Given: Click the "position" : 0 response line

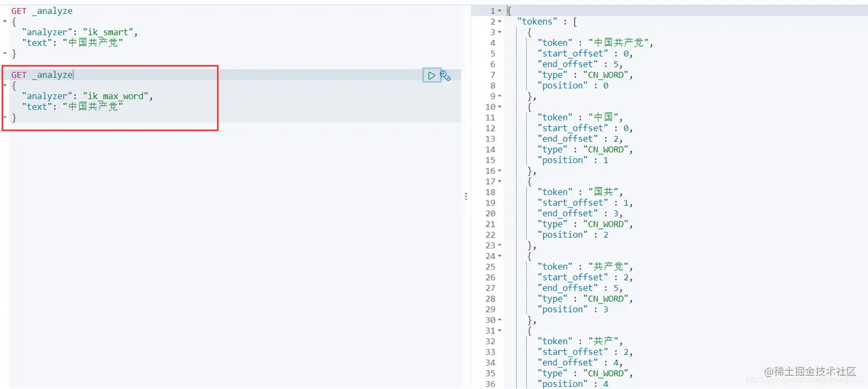Looking at the screenshot, I should coord(572,85).
